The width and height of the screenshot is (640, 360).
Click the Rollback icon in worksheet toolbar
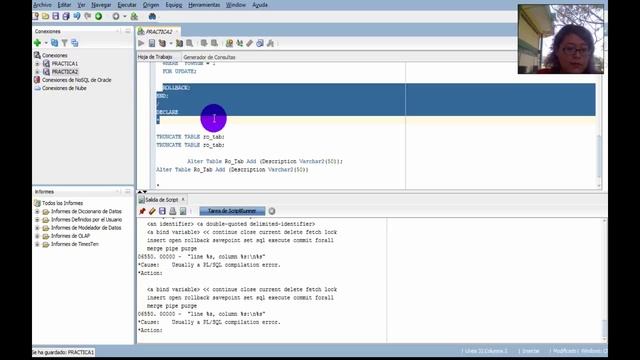[x=214, y=43]
